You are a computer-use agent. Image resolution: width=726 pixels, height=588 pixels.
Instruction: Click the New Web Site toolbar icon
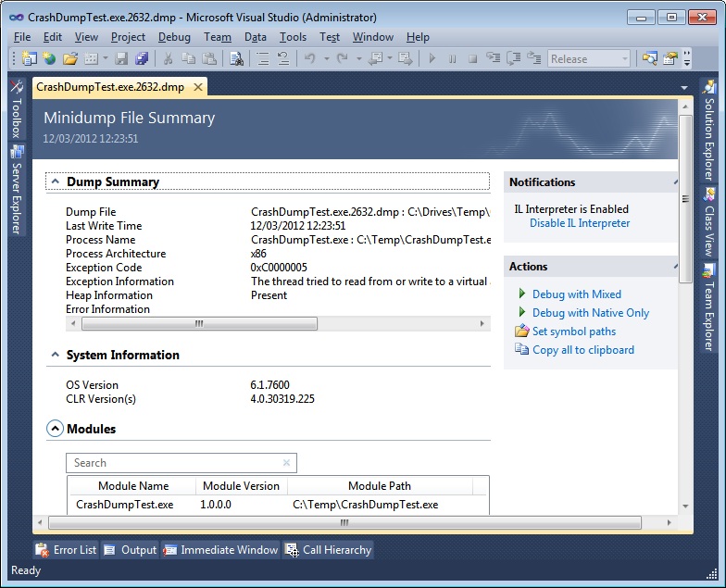coord(49,59)
